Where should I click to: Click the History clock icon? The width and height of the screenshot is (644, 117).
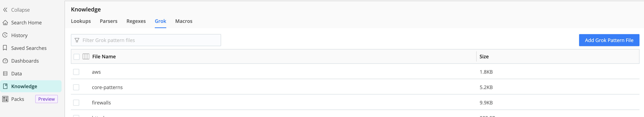(x=5, y=35)
